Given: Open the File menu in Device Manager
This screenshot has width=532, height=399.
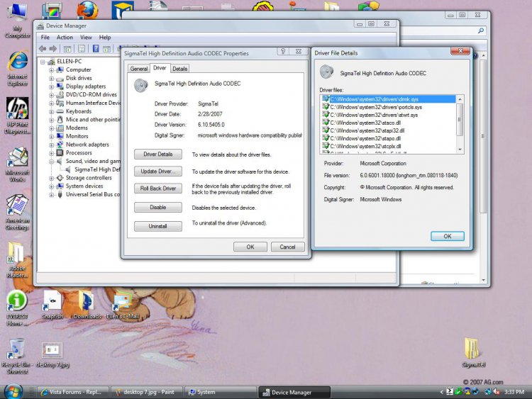Looking at the screenshot, I should pyautogui.click(x=45, y=38).
